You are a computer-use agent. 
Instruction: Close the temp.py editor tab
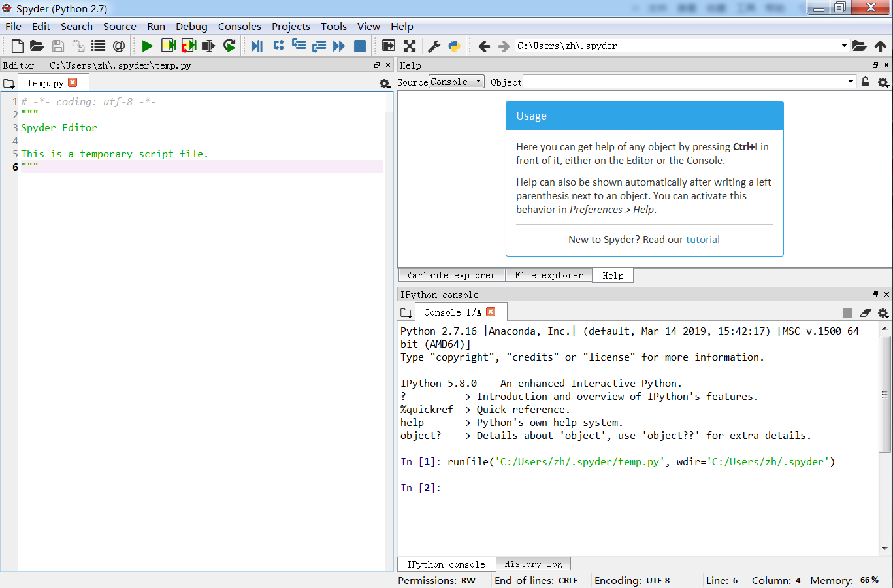73,82
